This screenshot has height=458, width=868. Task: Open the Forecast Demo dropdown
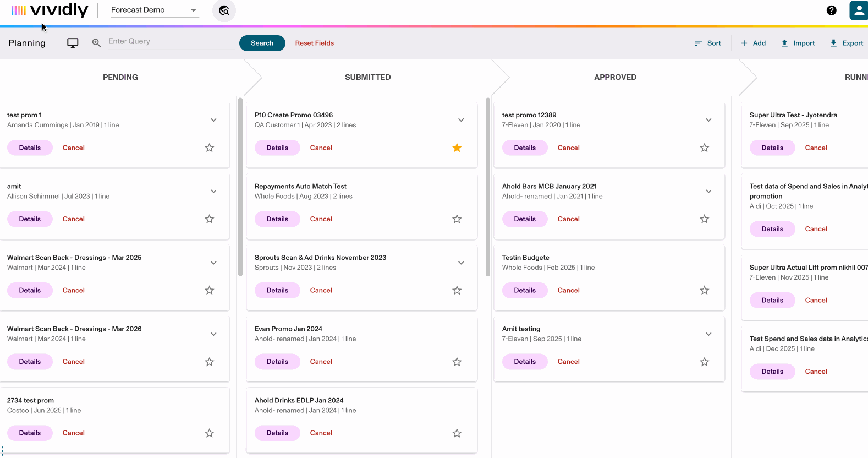[x=155, y=10]
